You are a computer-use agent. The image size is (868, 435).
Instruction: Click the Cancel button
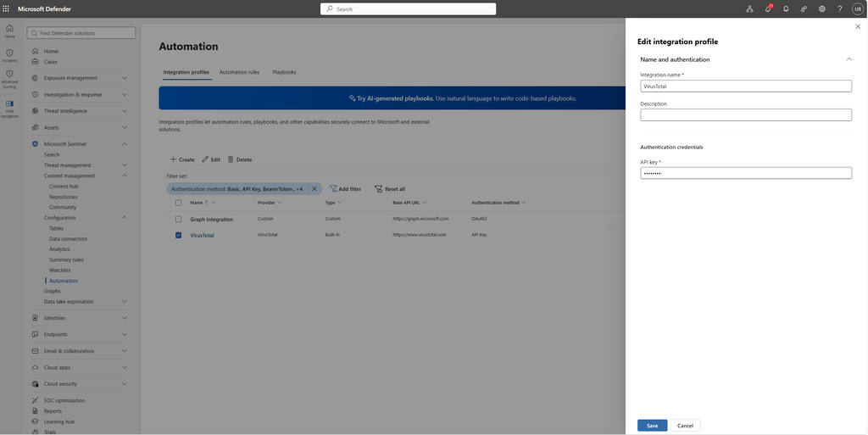tap(685, 426)
